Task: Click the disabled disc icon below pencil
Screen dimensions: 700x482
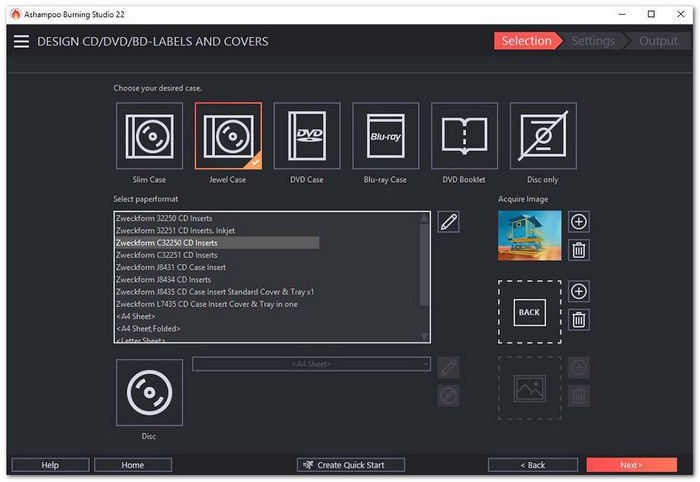Action: click(449, 396)
